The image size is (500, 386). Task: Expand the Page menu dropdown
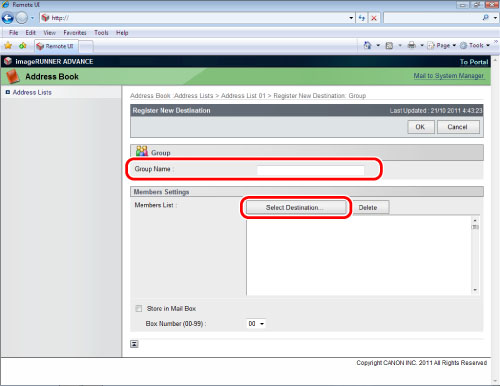pyautogui.click(x=442, y=45)
